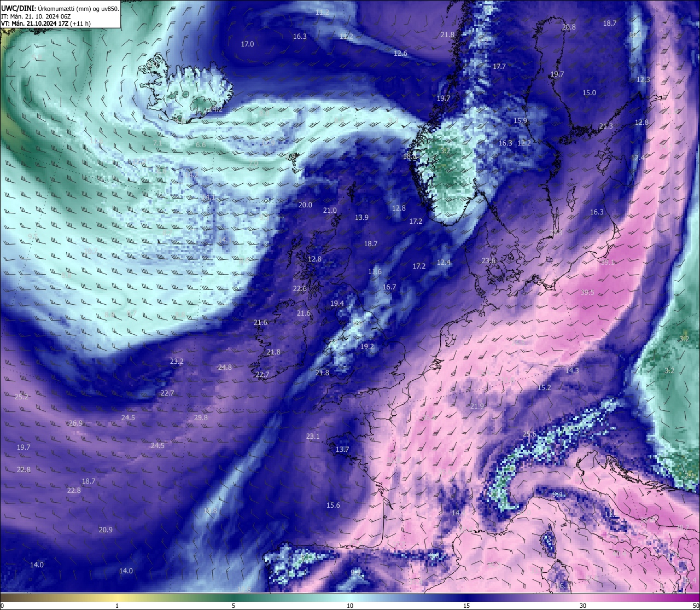Click the 11.6 value in North Sea

pyautogui.click(x=375, y=271)
